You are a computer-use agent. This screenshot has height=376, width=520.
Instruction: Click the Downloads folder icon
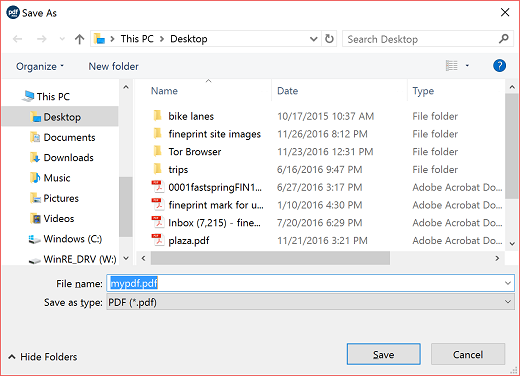pos(35,157)
